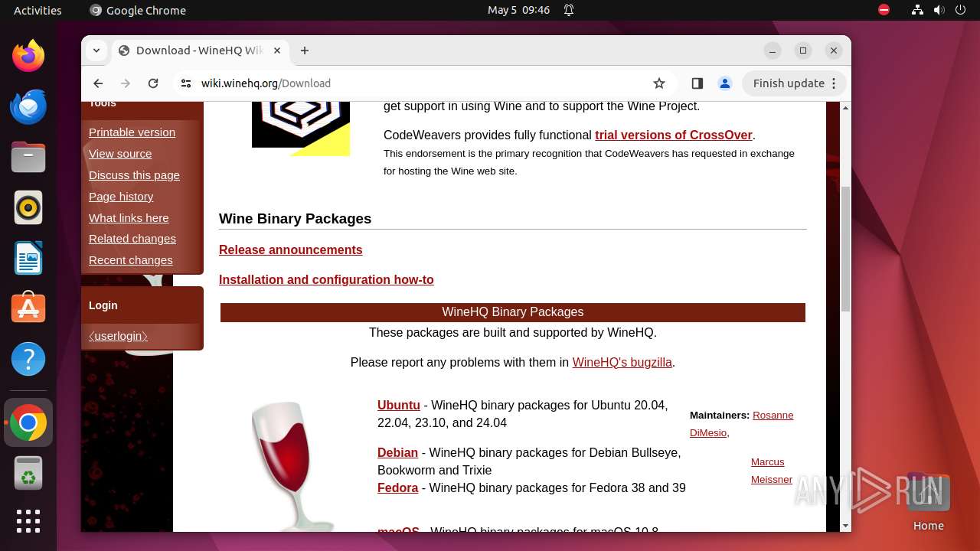Viewport: 980px width, 551px height.
Task: Open trial versions of CrossOver link
Action: click(x=674, y=135)
